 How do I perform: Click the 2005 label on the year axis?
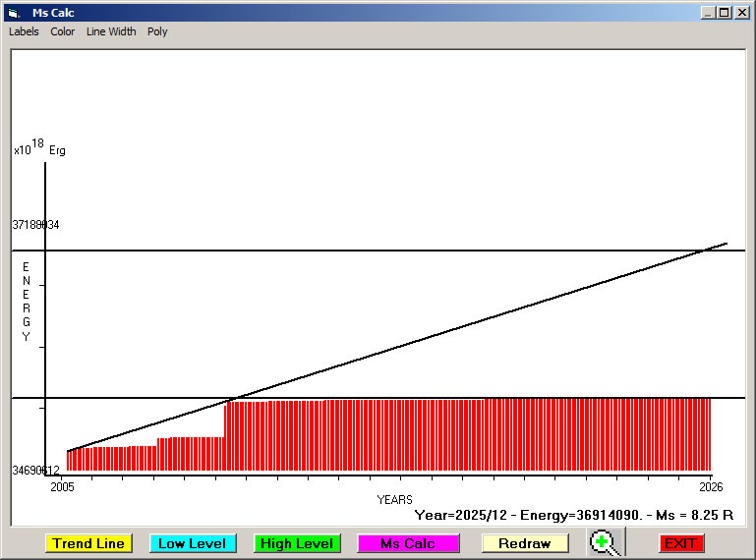[x=62, y=486]
